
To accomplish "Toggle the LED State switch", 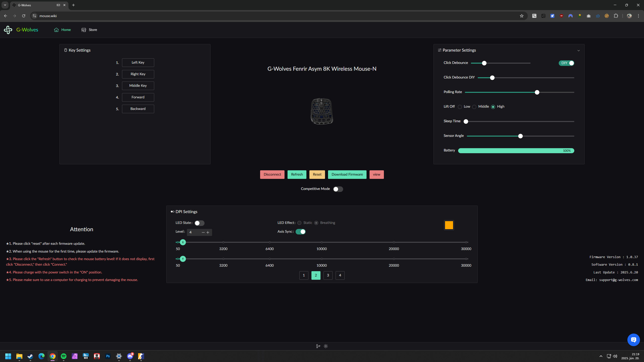I will coord(199,223).
